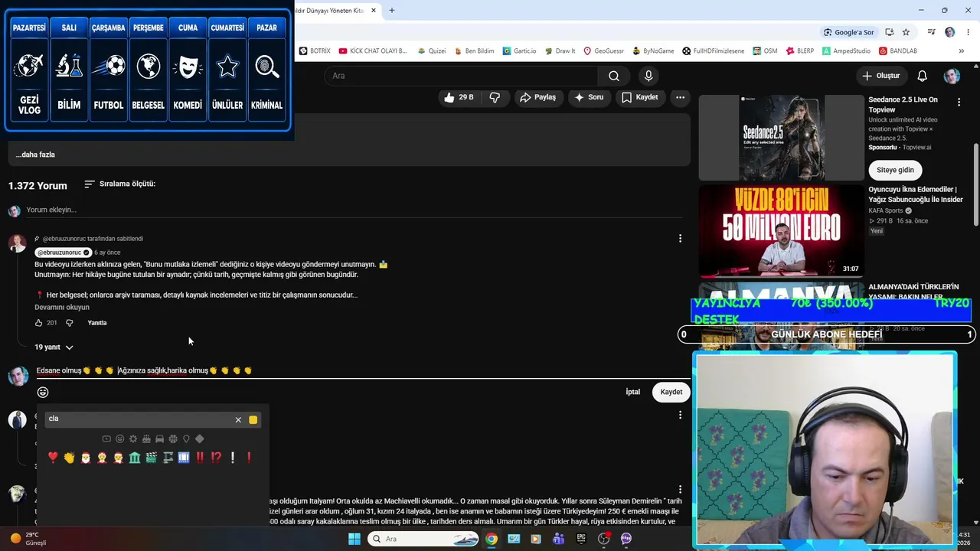Open Google Chrome from the taskbar
Screen dimensions: 980x551
(492, 539)
